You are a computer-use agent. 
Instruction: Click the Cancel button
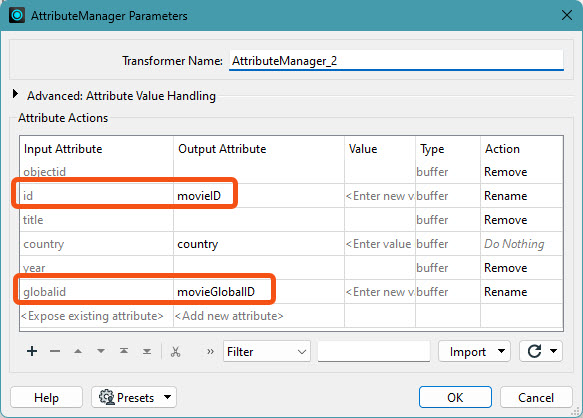point(536,397)
